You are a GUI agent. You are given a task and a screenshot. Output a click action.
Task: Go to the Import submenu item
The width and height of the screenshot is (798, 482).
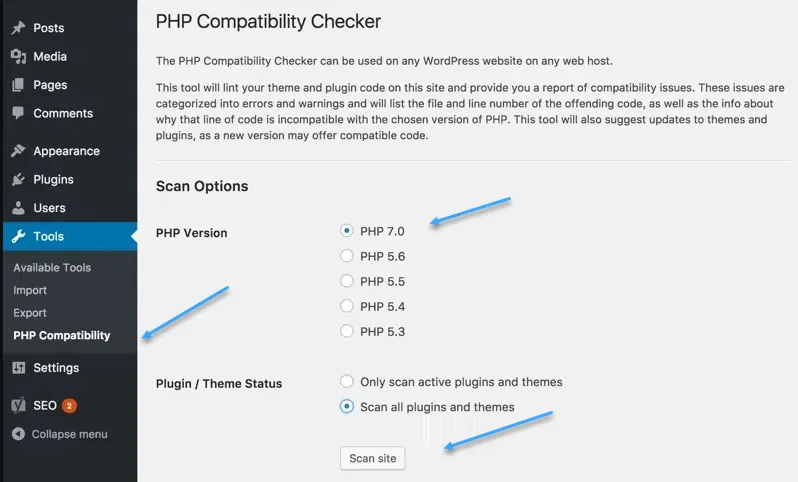(x=30, y=290)
